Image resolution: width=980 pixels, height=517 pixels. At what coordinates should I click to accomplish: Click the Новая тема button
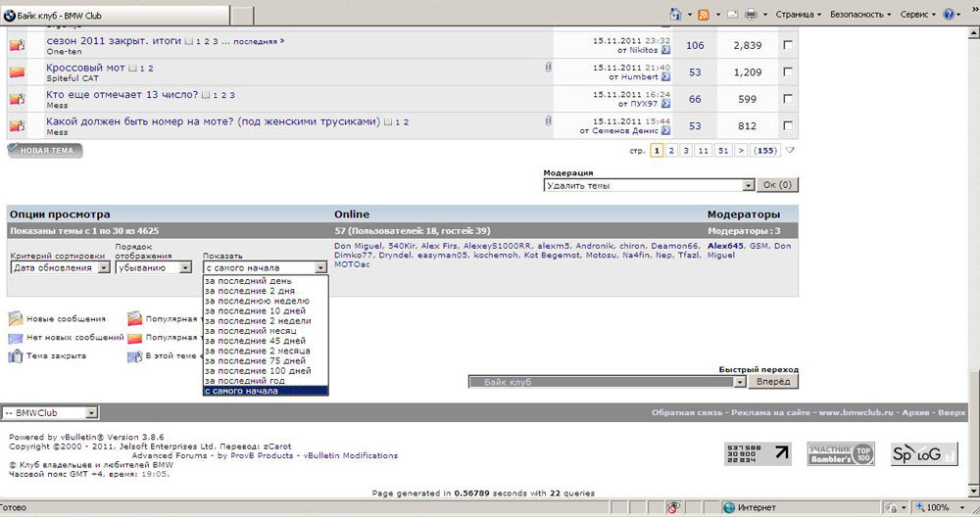coord(45,151)
